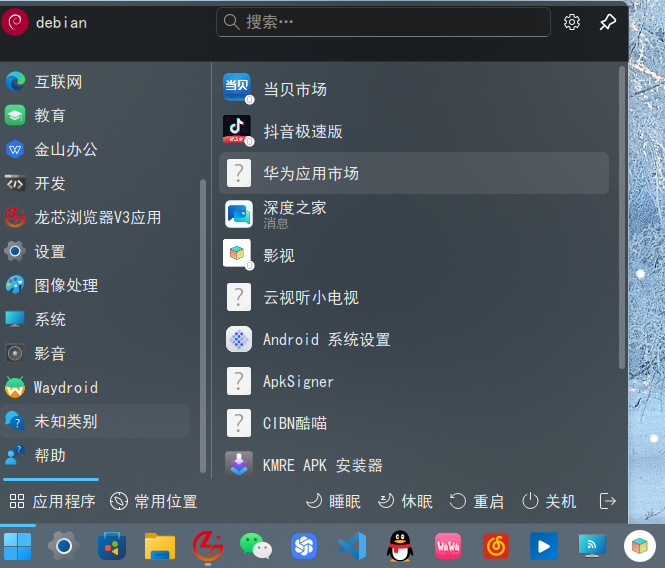Open 云视听小电视 entry

click(414, 297)
